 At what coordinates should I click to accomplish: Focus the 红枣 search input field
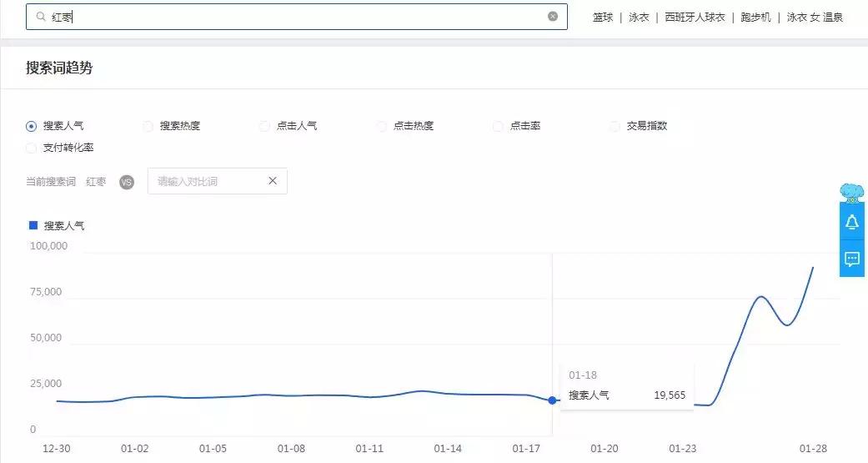pyautogui.click(x=297, y=17)
